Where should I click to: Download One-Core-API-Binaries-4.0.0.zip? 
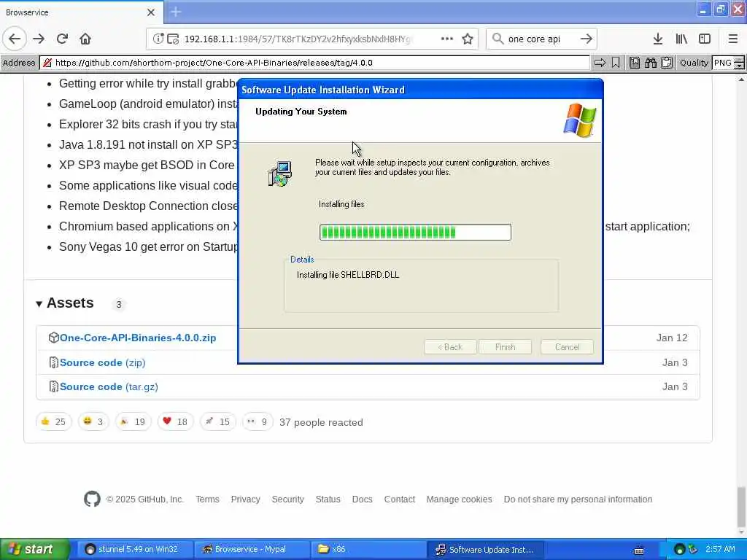[x=138, y=338]
